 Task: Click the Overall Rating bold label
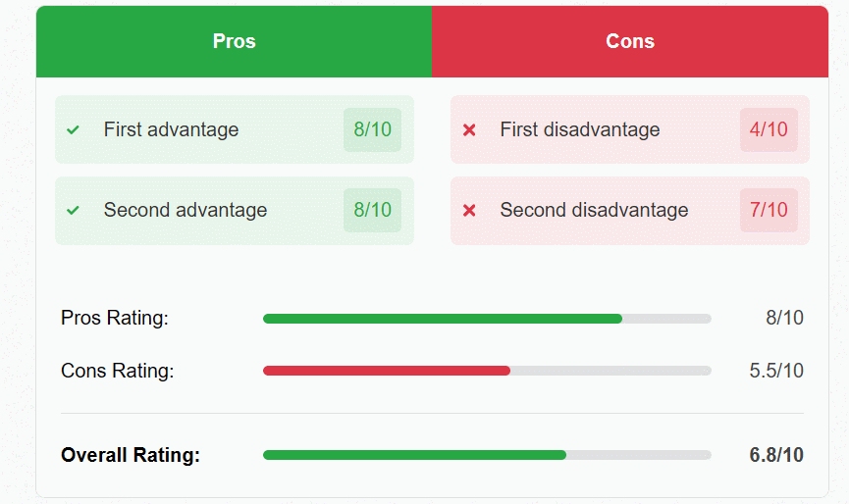pyautogui.click(x=130, y=455)
